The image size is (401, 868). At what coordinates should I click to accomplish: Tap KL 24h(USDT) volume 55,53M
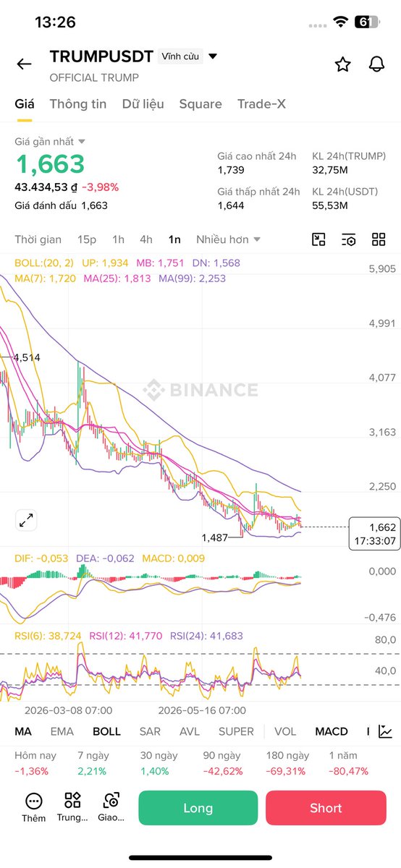tap(330, 205)
